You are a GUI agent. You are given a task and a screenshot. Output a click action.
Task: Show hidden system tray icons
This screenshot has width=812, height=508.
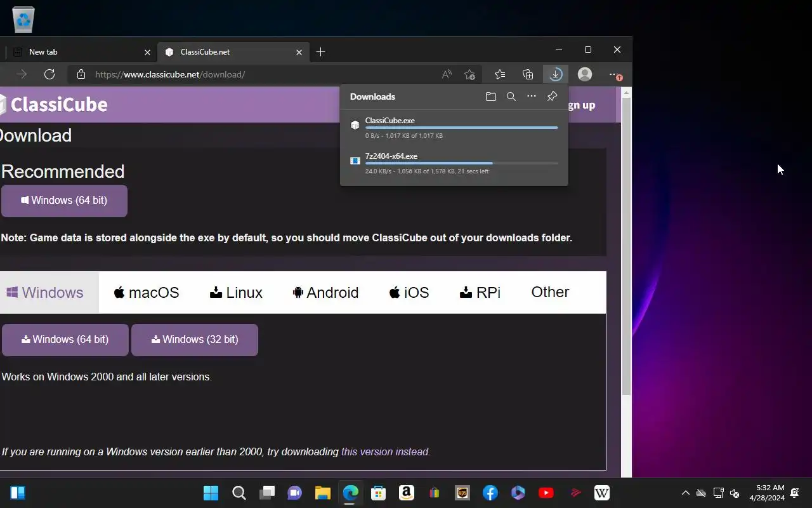tap(685, 493)
